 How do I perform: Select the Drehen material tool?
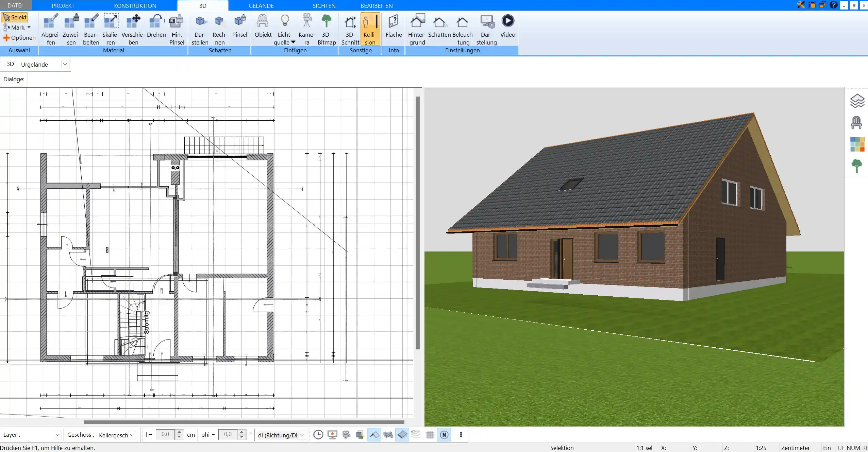coord(156,26)
